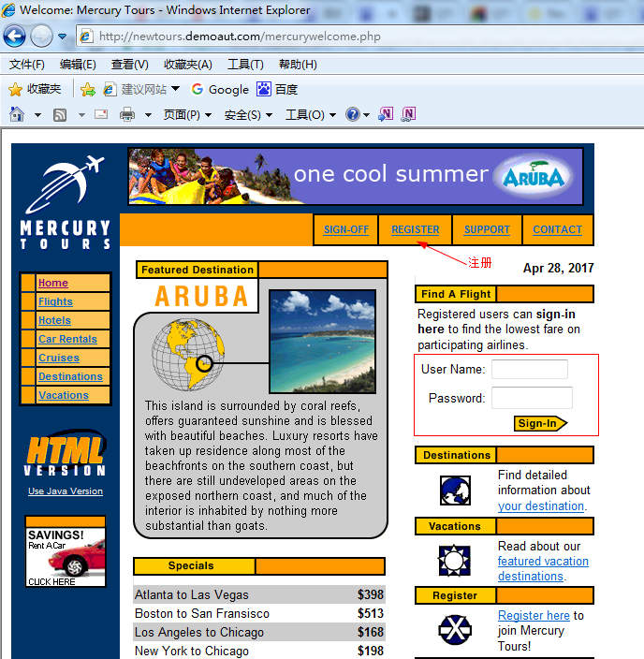Click the Home icon in command bar
The width and height of the screenshot is (644, 659).
16,114
